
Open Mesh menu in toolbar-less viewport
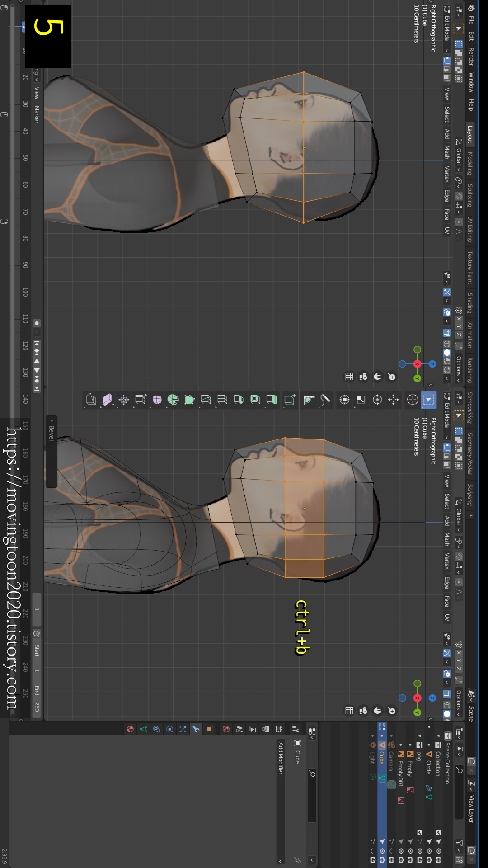pos(447,152)
